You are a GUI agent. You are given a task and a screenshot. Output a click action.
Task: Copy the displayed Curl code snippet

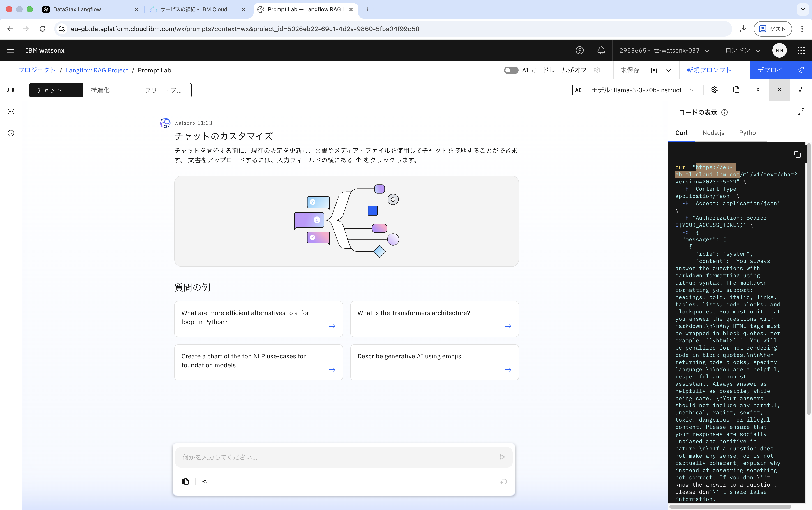(x=798, y=154)
